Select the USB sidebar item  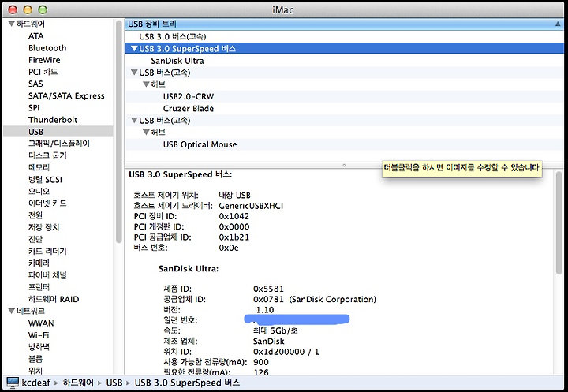pos(58,132)
